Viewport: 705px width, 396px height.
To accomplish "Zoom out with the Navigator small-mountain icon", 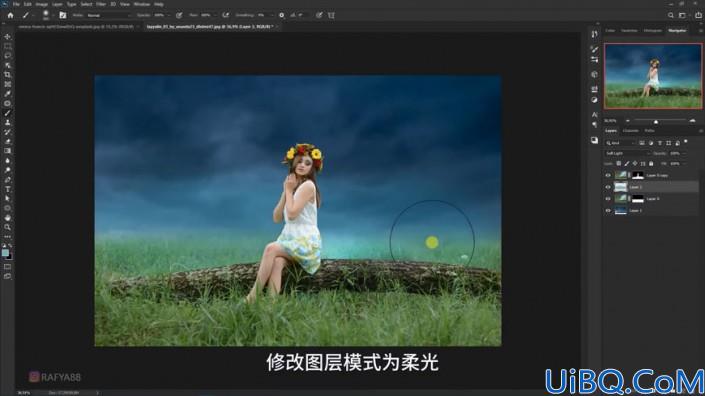I will [627, 121].
